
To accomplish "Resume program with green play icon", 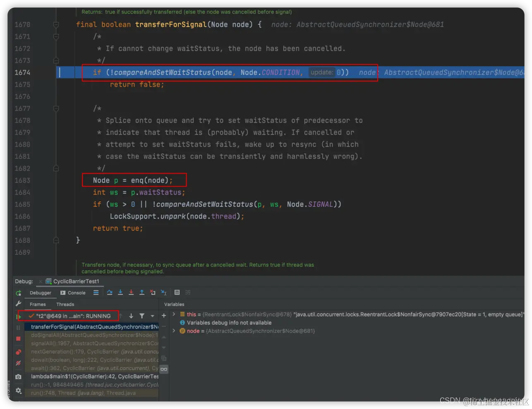I will point(18,317).
